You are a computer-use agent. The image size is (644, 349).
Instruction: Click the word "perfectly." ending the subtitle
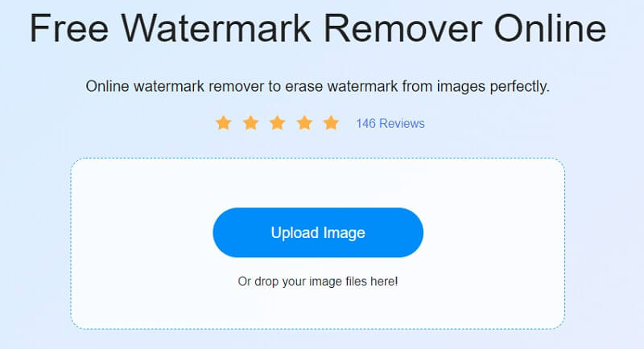click(519, 88)
